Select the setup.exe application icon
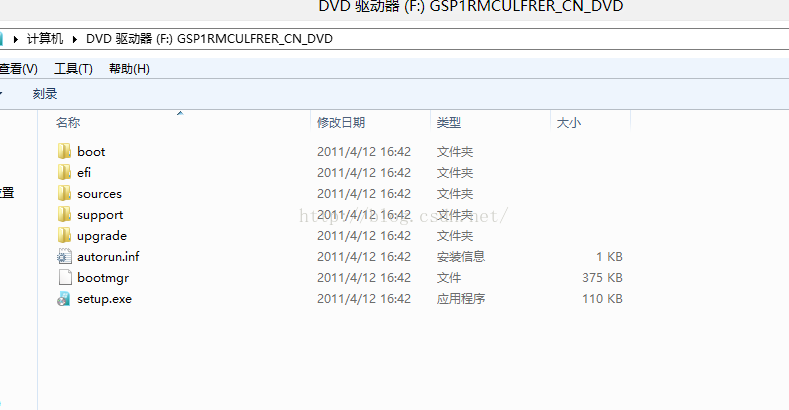789x410 pixels. [63, 299]
